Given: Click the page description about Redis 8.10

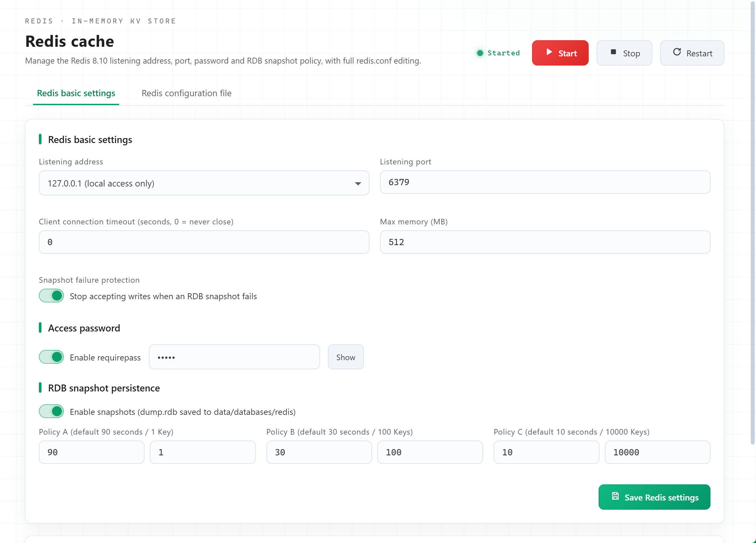Looking at the screenshot, I should 223,61.
